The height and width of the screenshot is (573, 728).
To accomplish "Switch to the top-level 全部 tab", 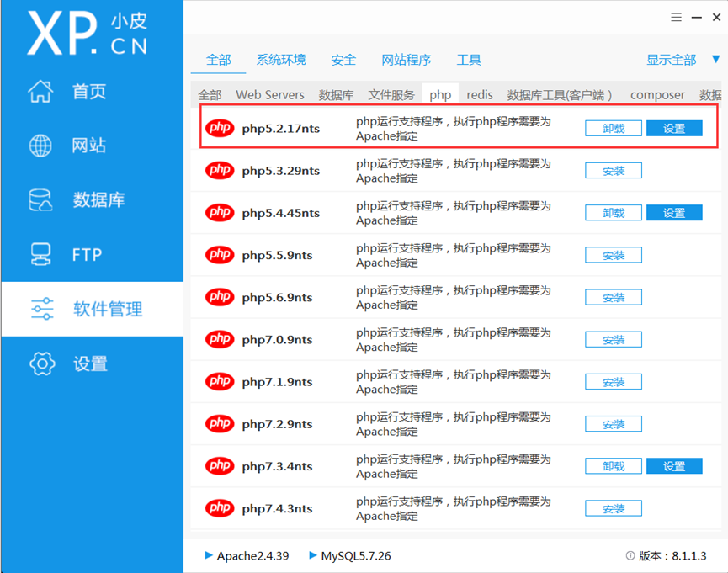I will click(x=218, y=60).
